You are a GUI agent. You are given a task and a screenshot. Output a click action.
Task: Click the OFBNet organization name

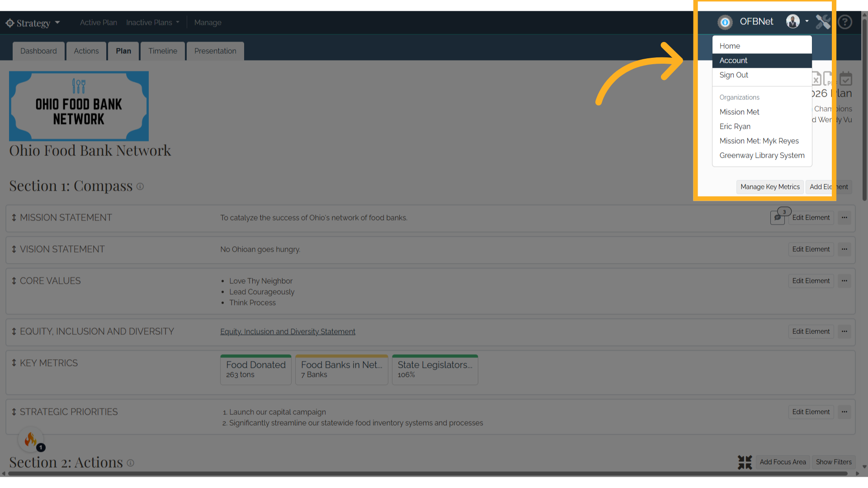coord(756,22)
